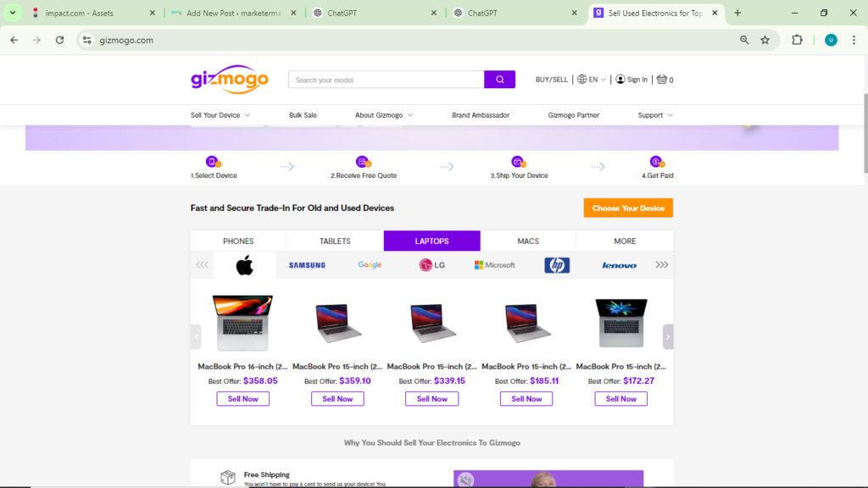Sell Now for the $185.11 MacBook Pro
Viewport: 868px width, 488px height.
coord(526,399)
